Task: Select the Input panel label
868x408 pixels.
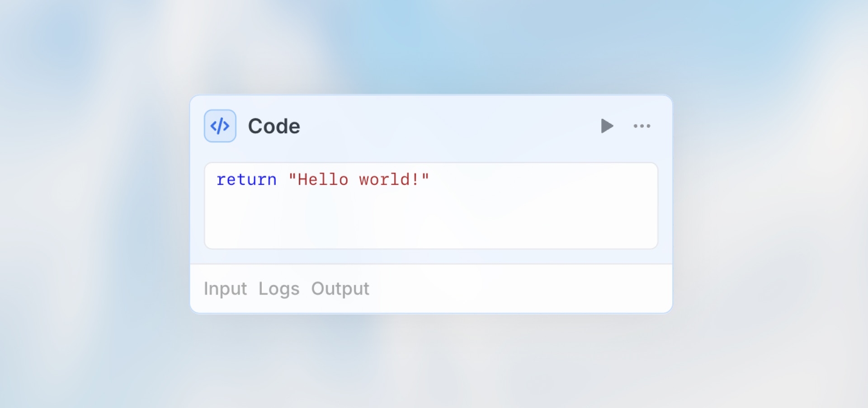Action: click(x=226, y=289)
